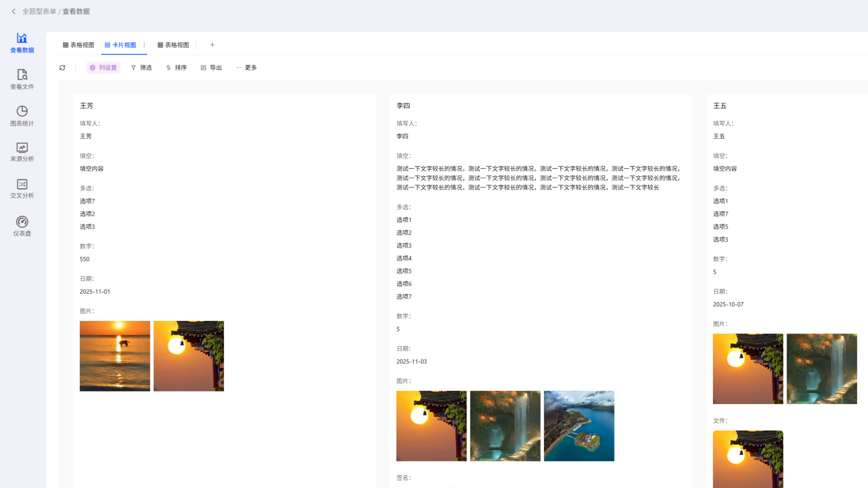This screenshot has width=868, height=488.
Task: Switch to the last 表格视图 tab
Action: 174,45
